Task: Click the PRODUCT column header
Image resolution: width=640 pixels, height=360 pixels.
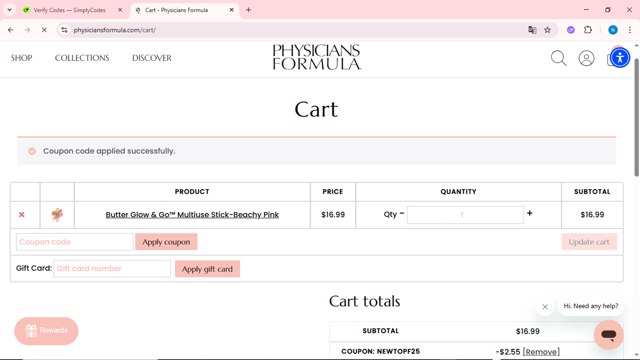Action: point(192,191)
